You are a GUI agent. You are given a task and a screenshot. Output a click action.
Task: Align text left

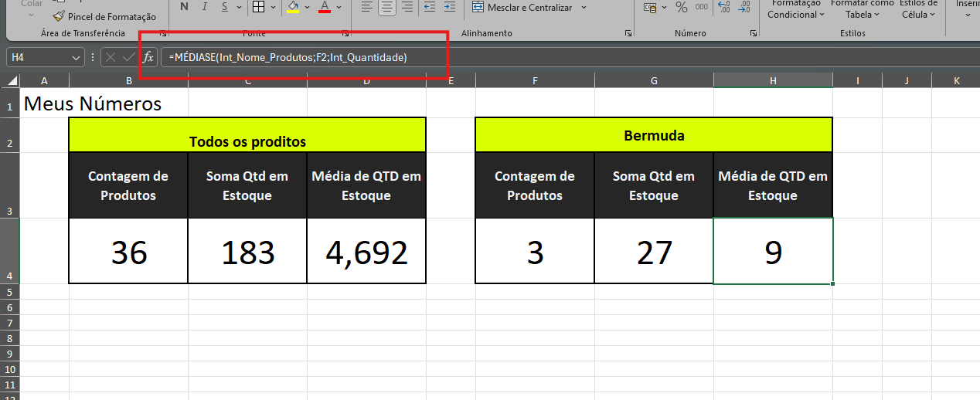click(367, 7)
